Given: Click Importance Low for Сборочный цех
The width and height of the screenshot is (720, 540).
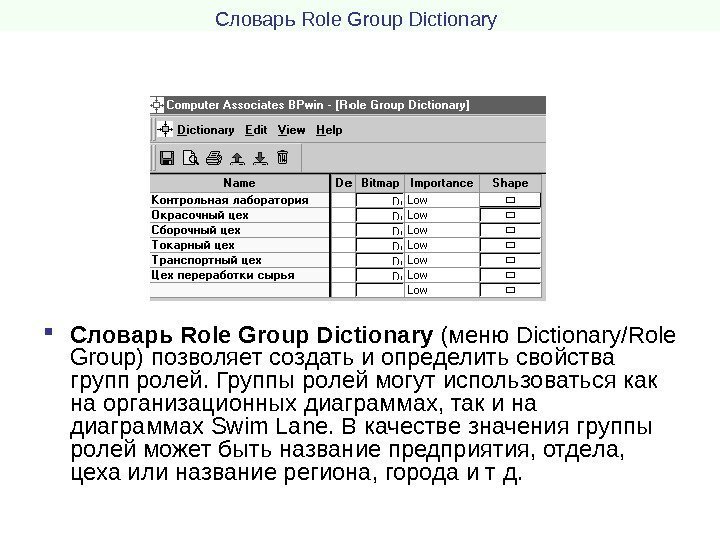Looking at the screenshot, I should point(442,230).
